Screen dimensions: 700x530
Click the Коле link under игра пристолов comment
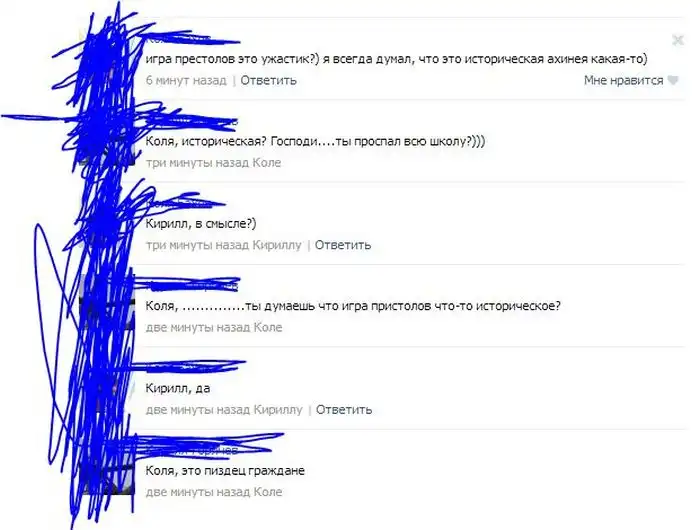click(x=268, y=328)
